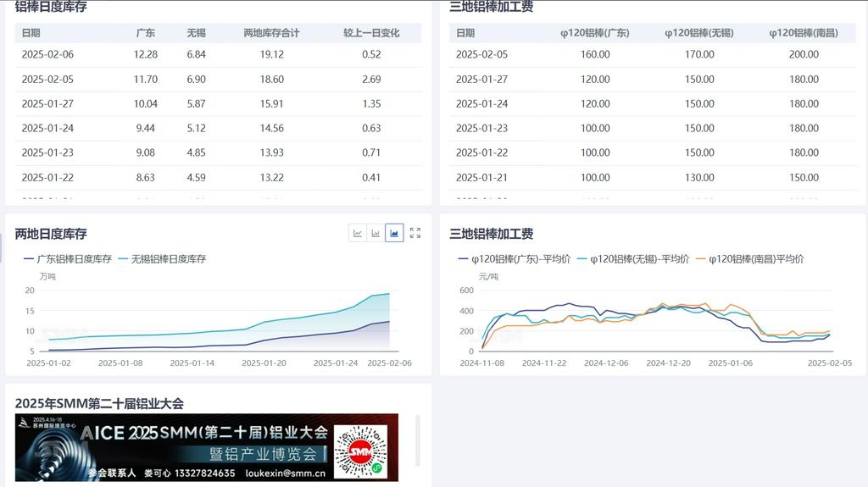Image resolution: width=868 pixels, height=487 pixels.
Task: Select the 2025-02-05 processing fee row
Action: coord(653,54)
